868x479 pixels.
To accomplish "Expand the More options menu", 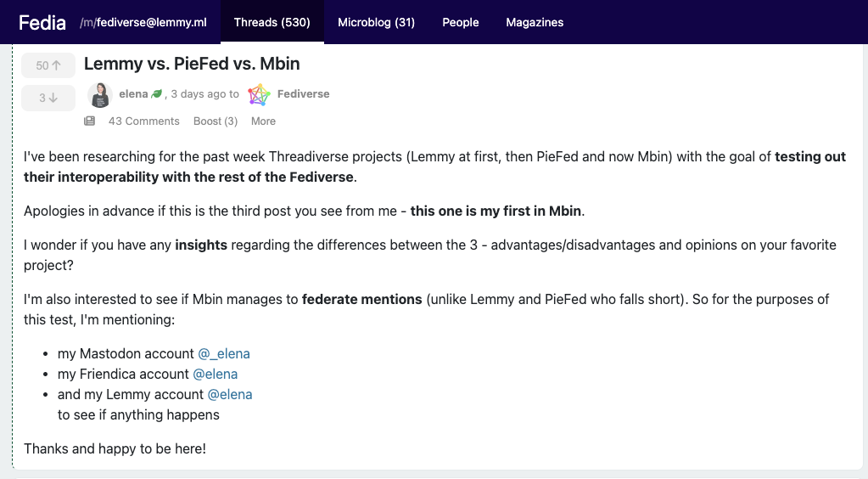I will 263,121.
